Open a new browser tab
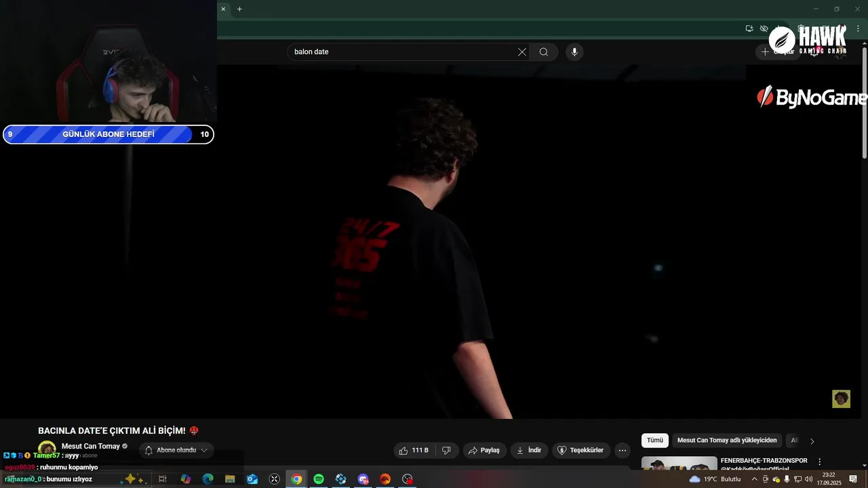 [239, 9]
